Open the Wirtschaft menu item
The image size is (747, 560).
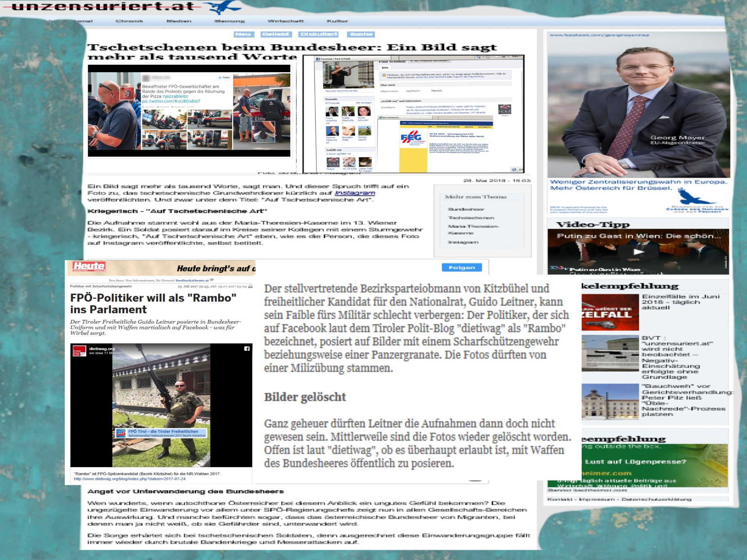[285, 21]
